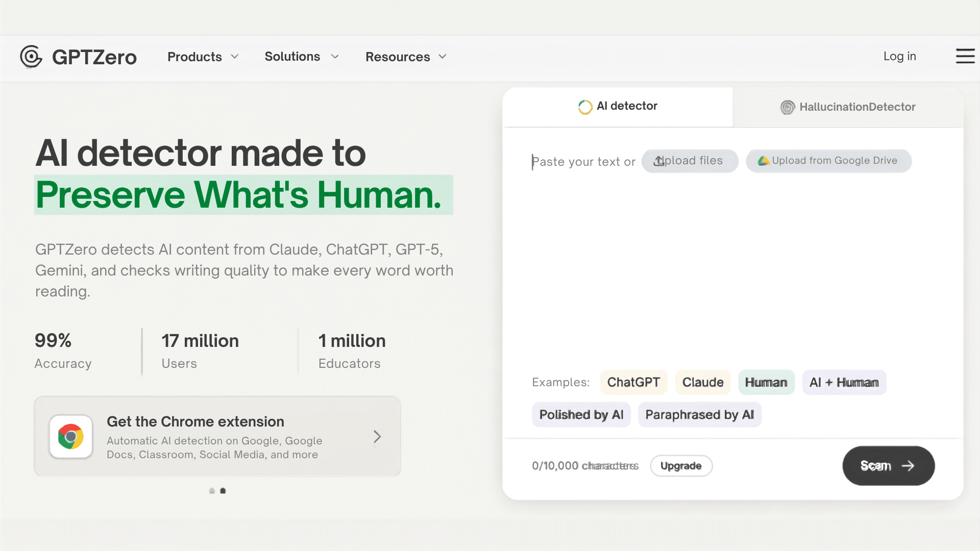Click the 1 million Educators stat

[x=352, y=351]
